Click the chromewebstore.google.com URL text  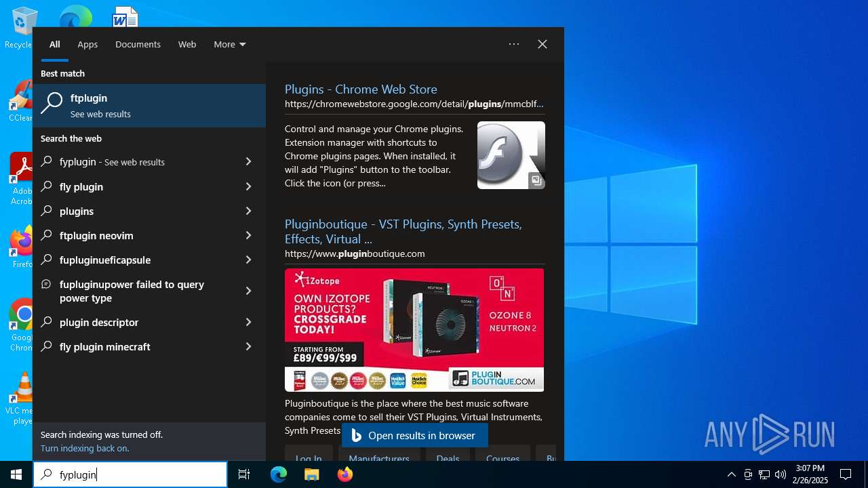coord(414,104)
